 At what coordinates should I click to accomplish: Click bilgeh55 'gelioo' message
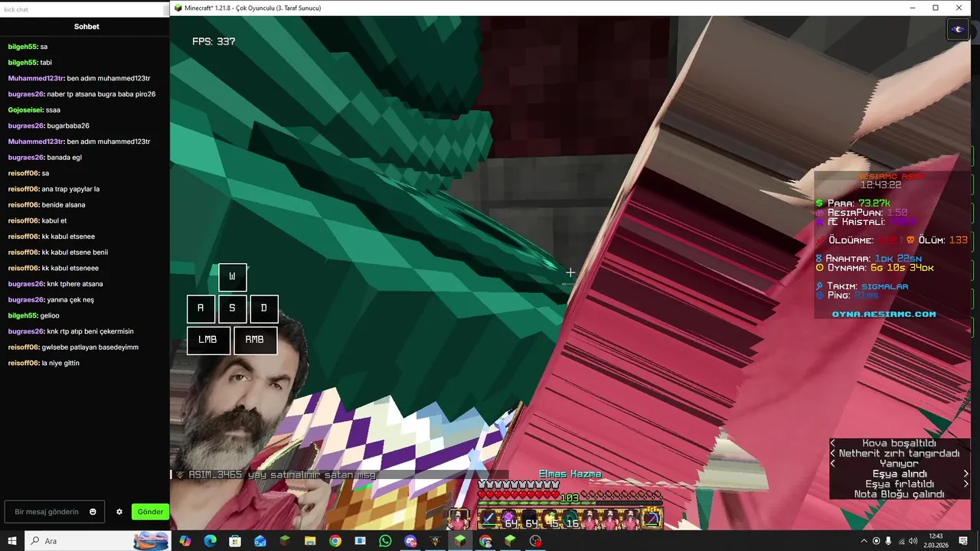pos(34,315)
